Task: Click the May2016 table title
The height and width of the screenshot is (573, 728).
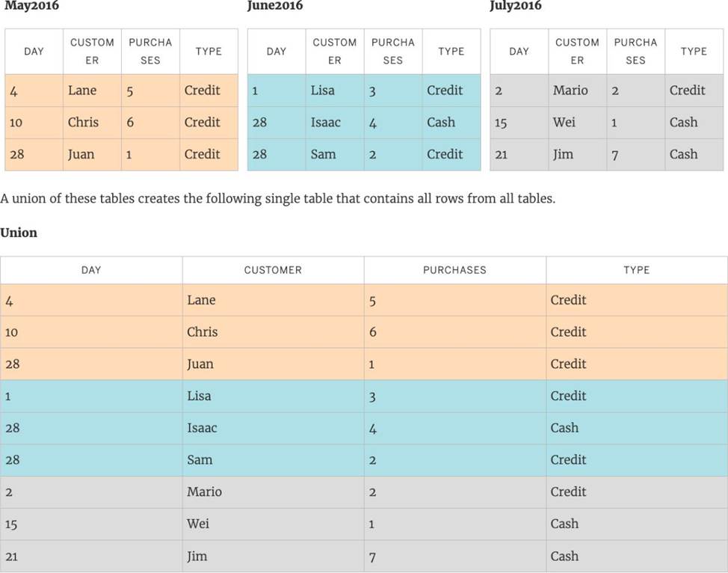Action: click(x=31, y=5)
